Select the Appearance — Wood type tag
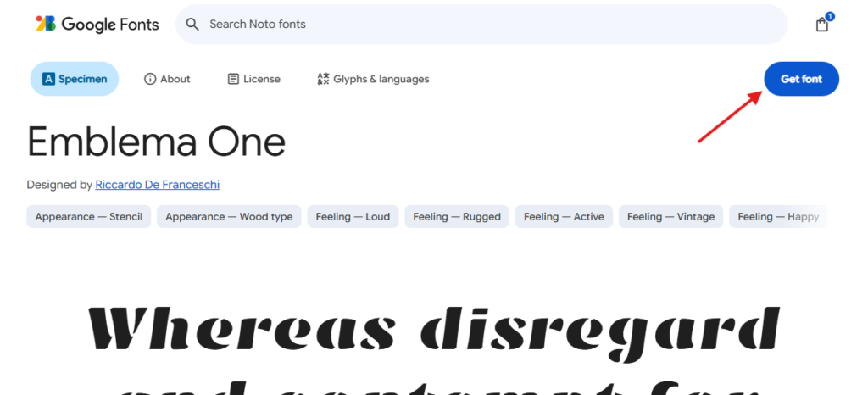Viewport: 868px width, 395px height. pyautogui.click(x=229, y=216)
